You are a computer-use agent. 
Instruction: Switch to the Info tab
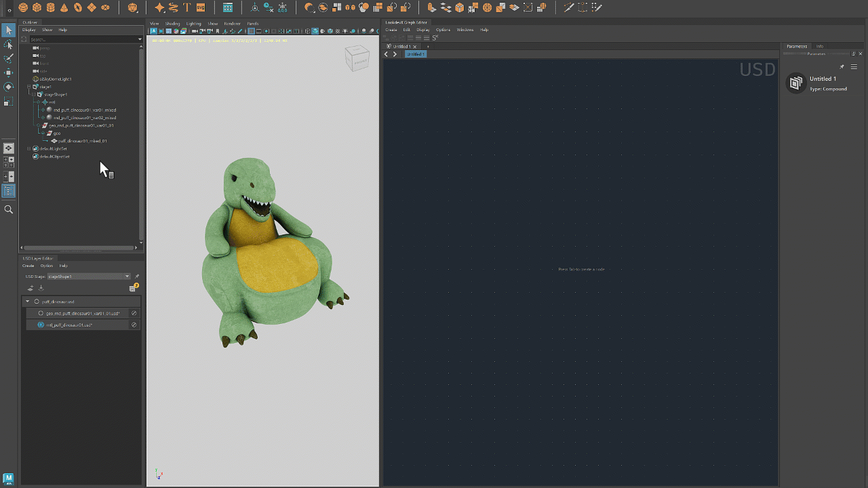pos(820,46)
